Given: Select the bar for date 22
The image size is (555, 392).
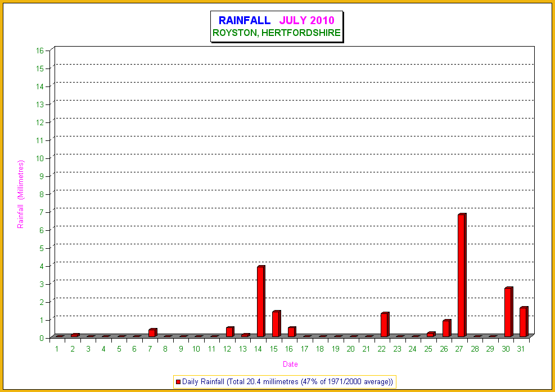Looking at the screenshot, I should click(385, 325).
